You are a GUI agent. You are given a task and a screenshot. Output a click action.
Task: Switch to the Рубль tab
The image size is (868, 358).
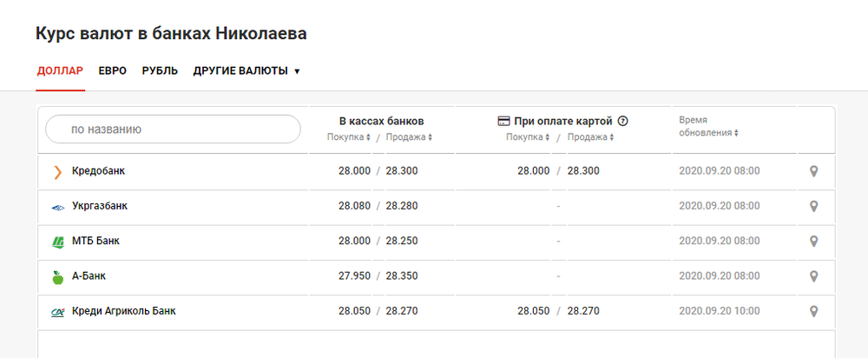coord(160,71)
